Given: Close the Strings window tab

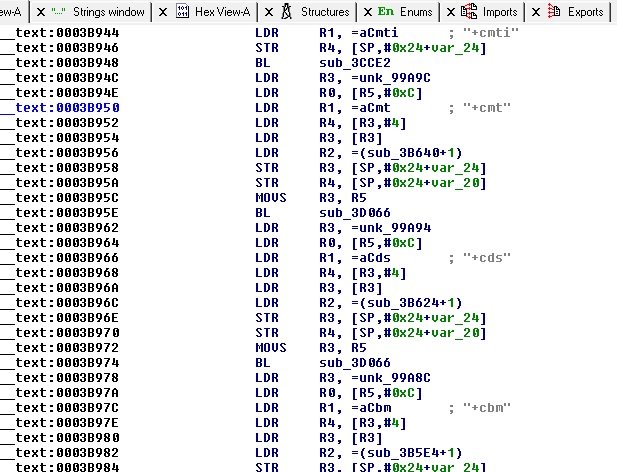Looking at the screenshot, I should tap(41, 12).
